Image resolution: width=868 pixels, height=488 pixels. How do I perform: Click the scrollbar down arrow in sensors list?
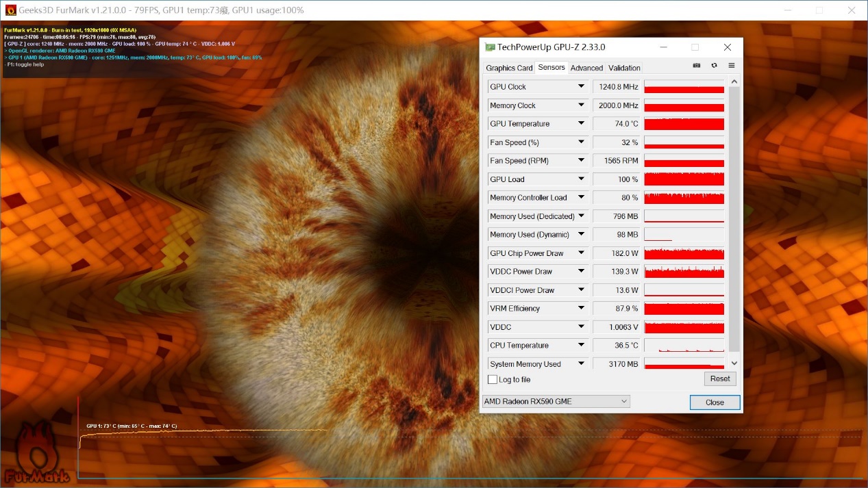coord(734,363)
